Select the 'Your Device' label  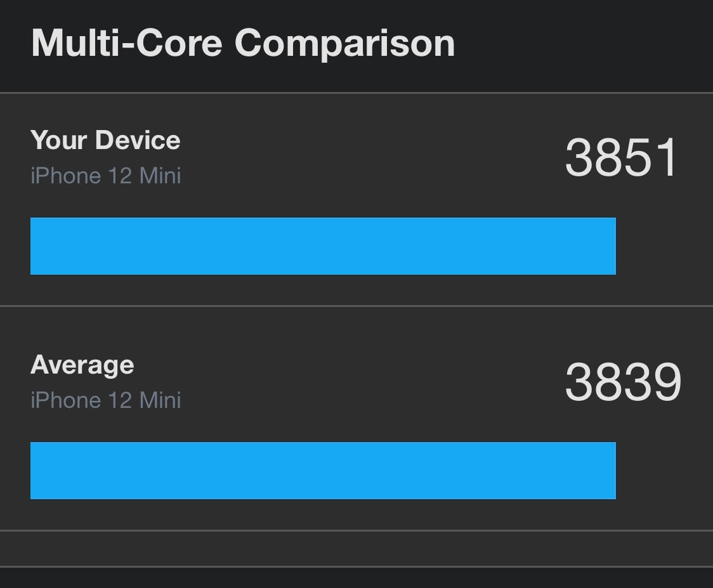point(105,140)
